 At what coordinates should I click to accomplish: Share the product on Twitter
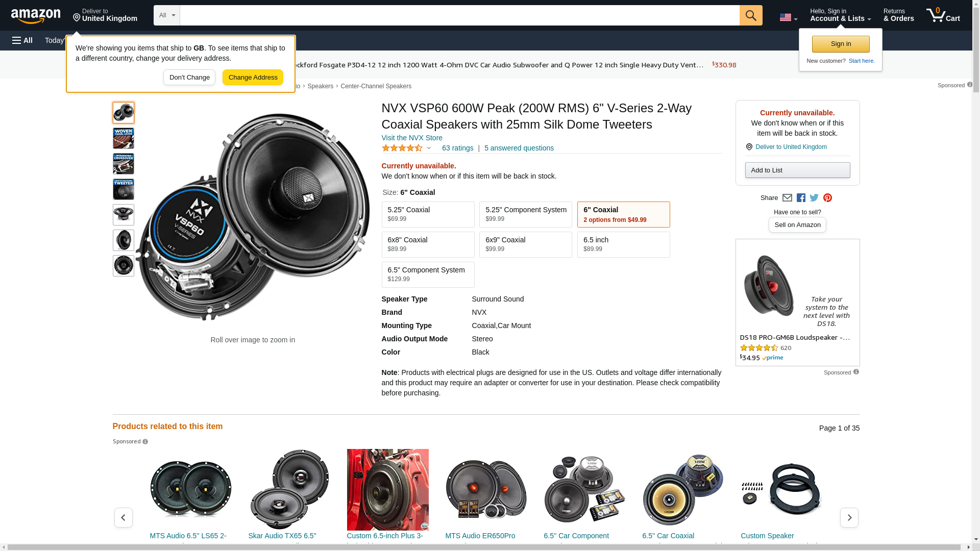coord(814,198)
